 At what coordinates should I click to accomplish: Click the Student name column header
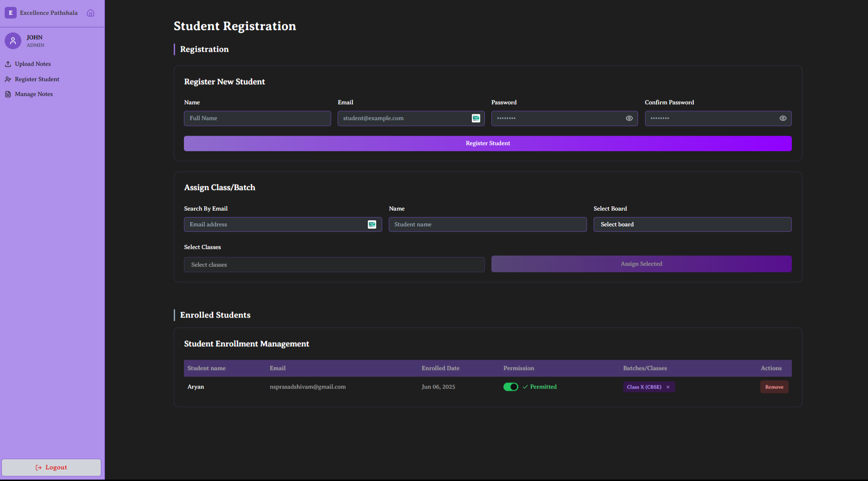coord(207,369)
